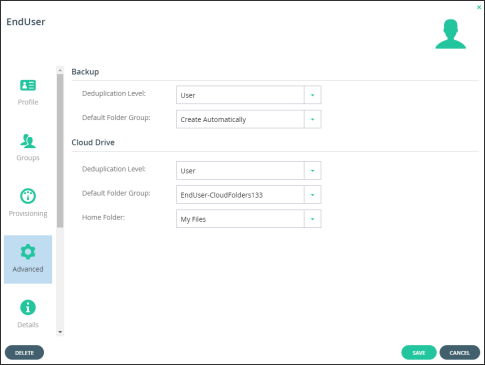
Task: Select the Advanced gear icon
Action: 28,252
